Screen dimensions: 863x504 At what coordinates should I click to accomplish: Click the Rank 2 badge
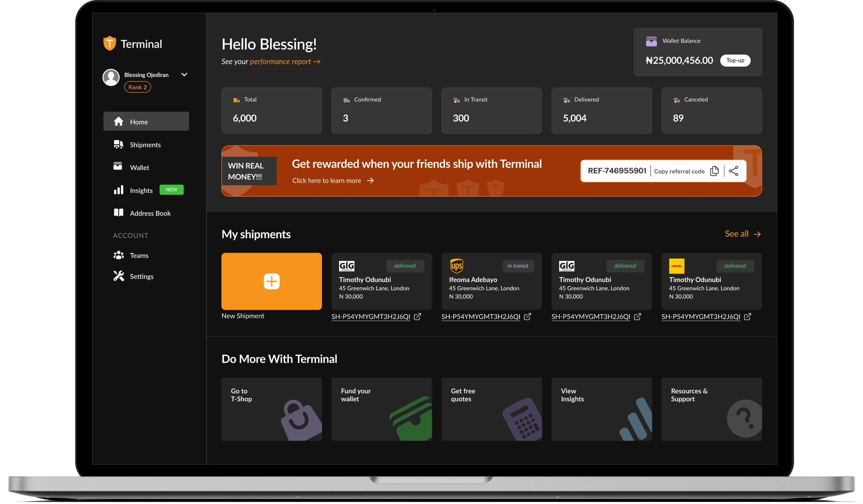pos(137,87)
